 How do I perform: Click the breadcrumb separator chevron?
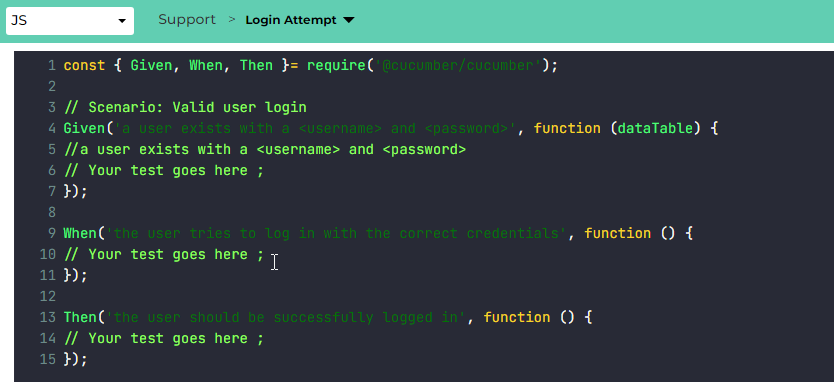231,20
